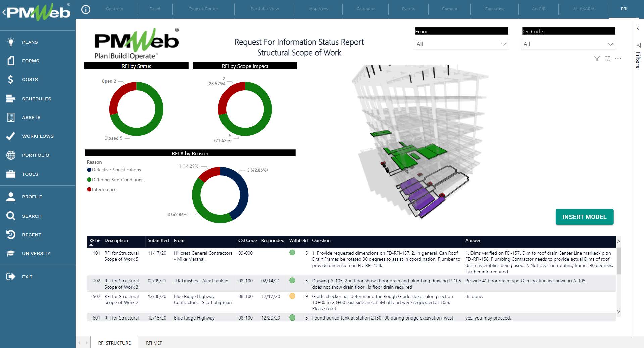644x348 pixels.
Task: Click the Exit arrow icon
Action: point(11,277)
